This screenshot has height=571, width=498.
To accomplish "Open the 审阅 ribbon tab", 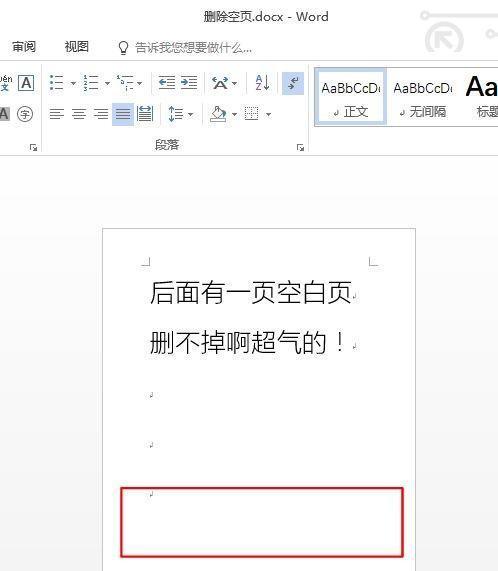I will (24, 47).
